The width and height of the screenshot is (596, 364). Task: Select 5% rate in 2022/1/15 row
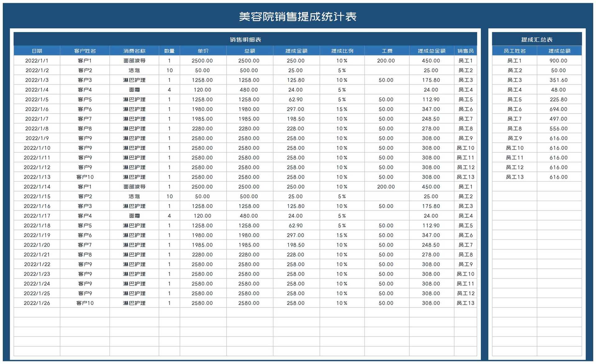pyautogui.click(x=342, y=196)
